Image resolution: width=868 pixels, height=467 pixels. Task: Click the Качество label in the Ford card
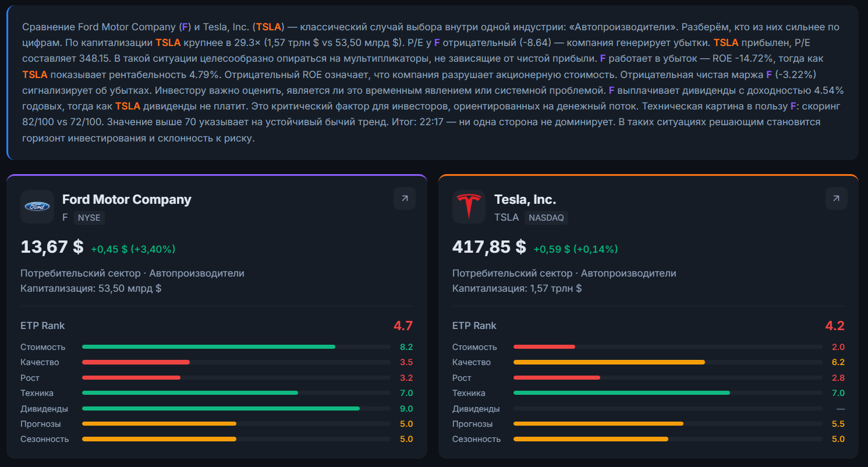(x=40, y=362)
